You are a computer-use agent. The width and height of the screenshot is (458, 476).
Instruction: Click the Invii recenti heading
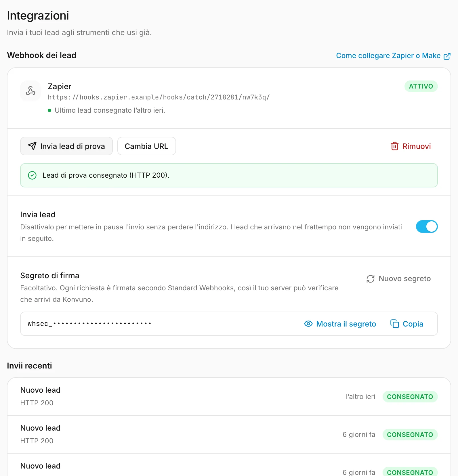coord(29,366)
